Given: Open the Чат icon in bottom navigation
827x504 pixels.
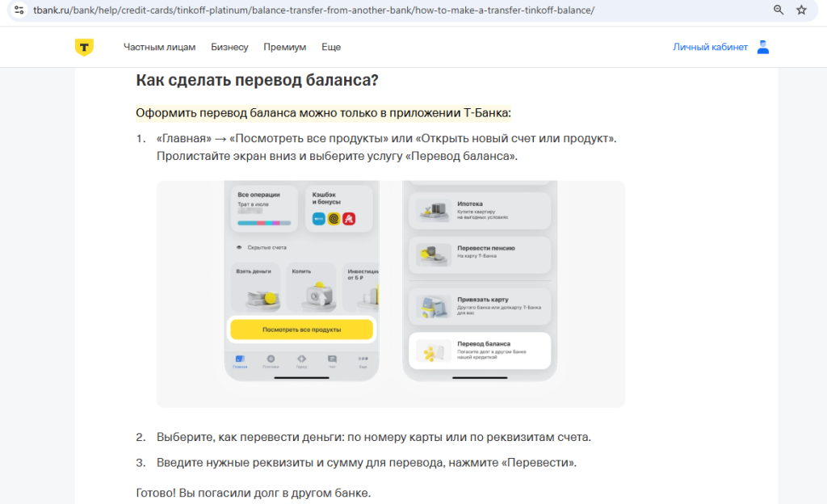Looking at the screenshot, I should click(332, 359).
